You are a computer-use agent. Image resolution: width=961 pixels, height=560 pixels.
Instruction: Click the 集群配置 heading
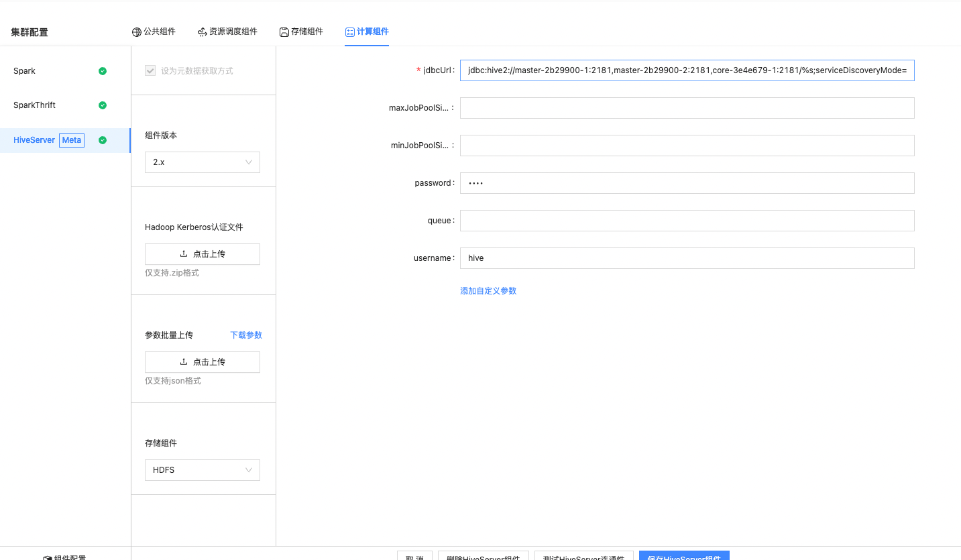(x=30, y=32)
